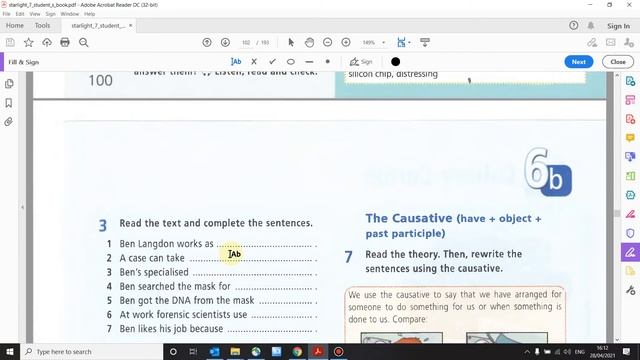
Task: Select the crossmark X tool
Action: click(x=254, y=62)
